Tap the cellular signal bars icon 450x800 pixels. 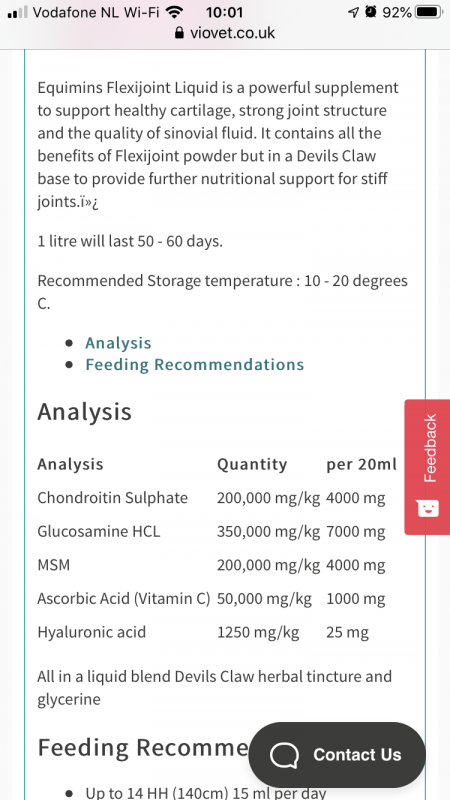click(x=18, y=12)
